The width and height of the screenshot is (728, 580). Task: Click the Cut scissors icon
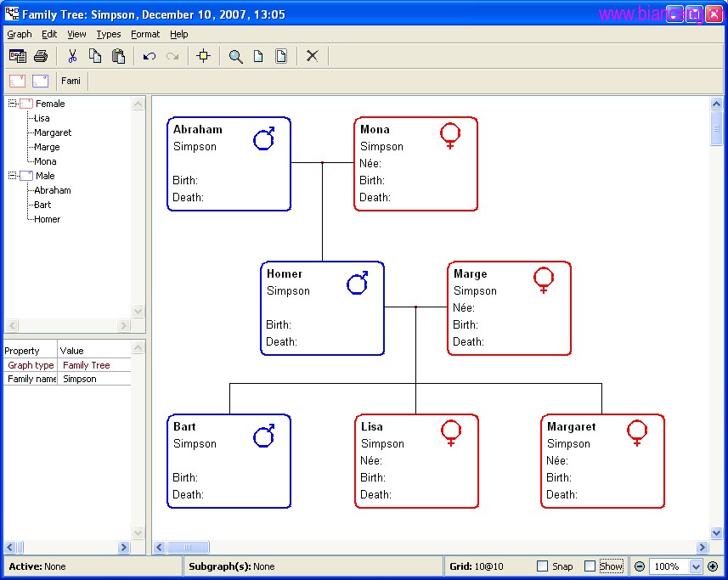72,56
